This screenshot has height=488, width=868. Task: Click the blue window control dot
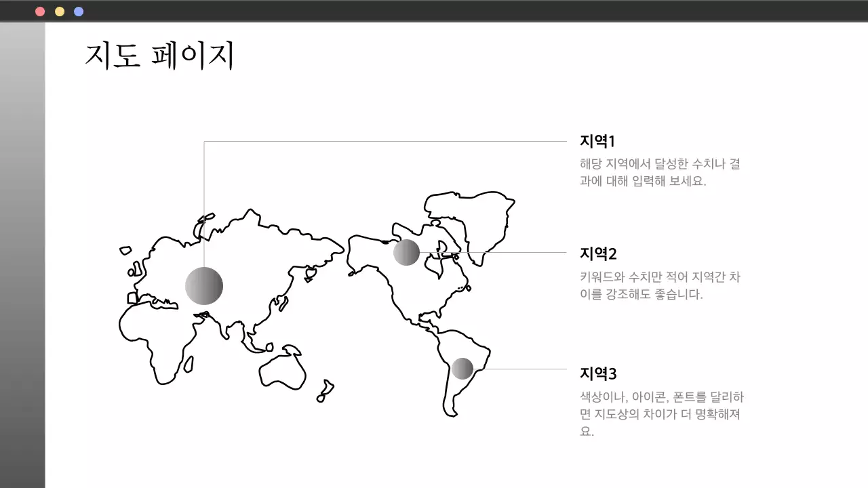78,11
